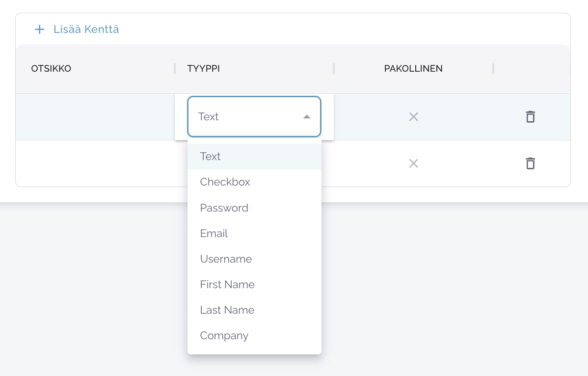
Task: Choose the Checkbox option in the list
Action: pyautogui.click(x=225, y=182)
